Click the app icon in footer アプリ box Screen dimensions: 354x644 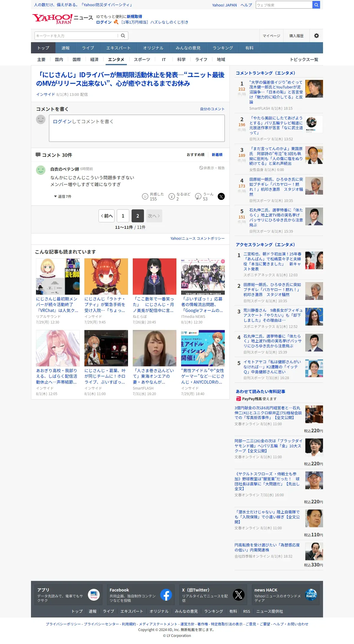pyautogui.click(x=94, y=595)
